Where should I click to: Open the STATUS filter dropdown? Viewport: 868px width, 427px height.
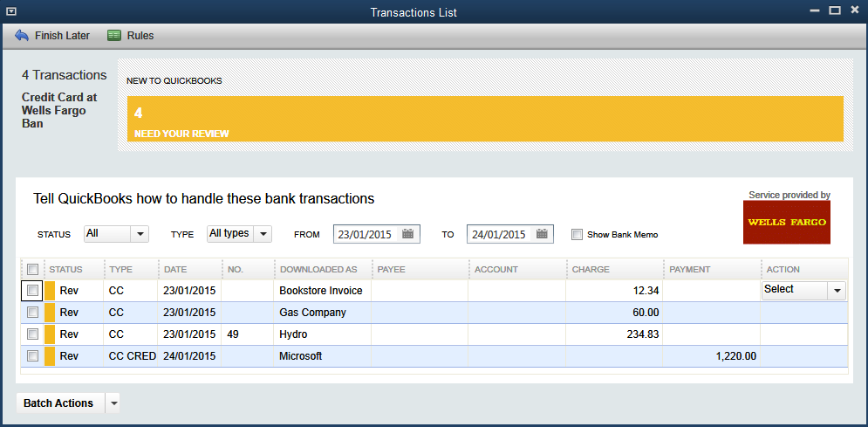(x=116, y=234)
